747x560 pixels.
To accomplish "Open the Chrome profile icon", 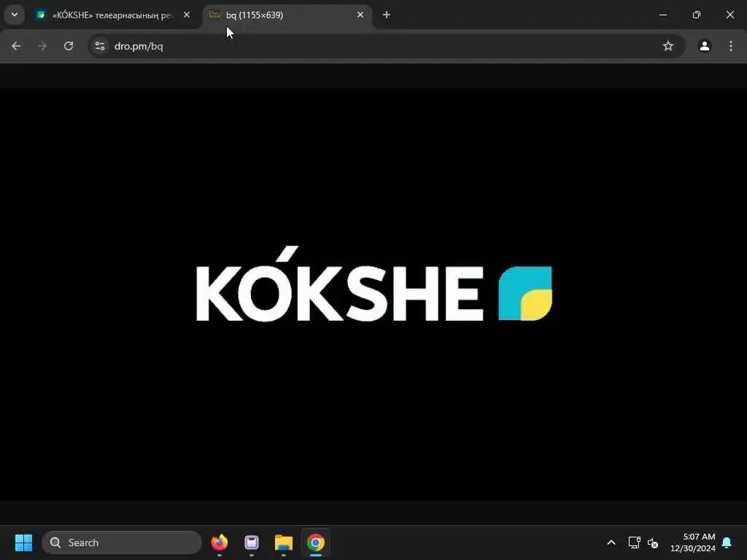I will tap(705, 46).
